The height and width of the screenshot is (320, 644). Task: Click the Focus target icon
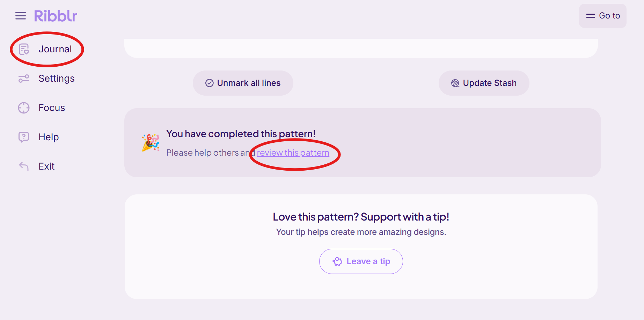tap(24, 108)
